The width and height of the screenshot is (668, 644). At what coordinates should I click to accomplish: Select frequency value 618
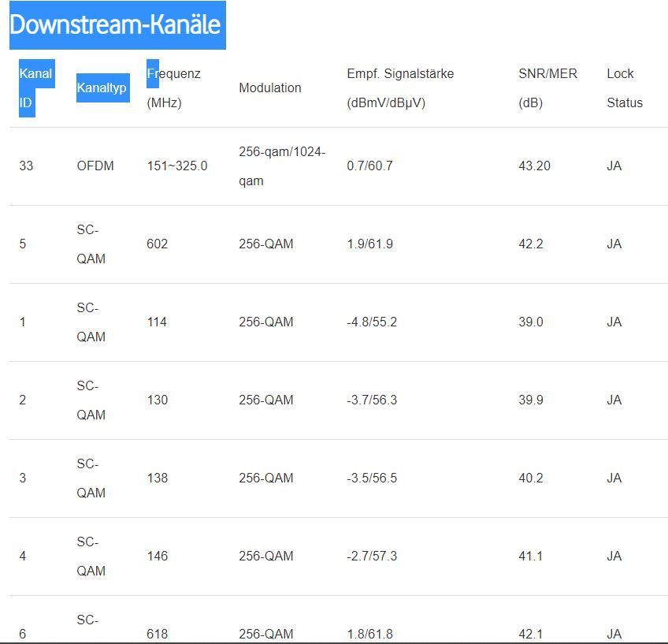point(158,634)
